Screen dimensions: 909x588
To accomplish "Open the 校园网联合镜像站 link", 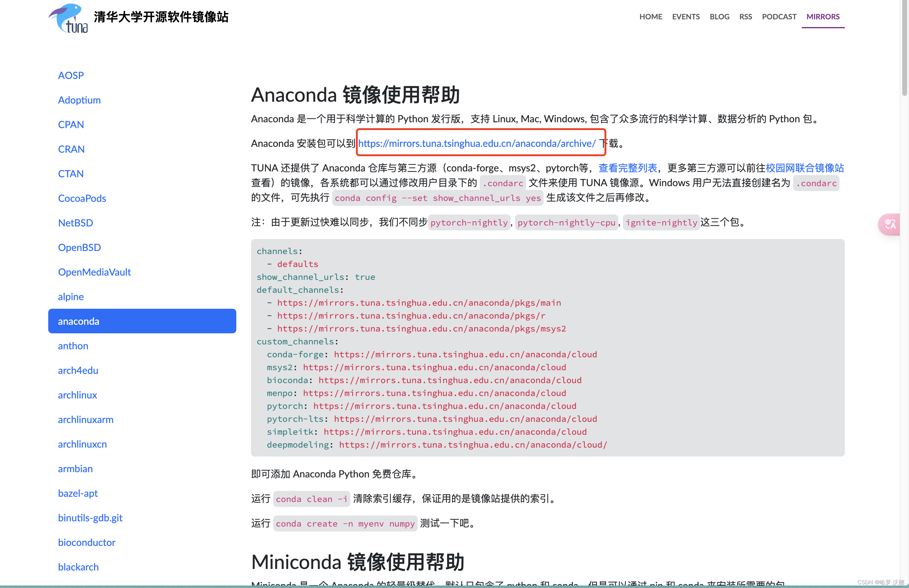I will 805,168.
